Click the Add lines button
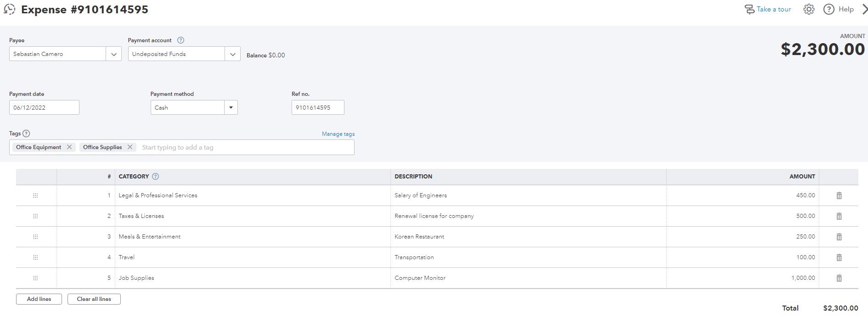The image size is (868, 317). coord(39,299)
